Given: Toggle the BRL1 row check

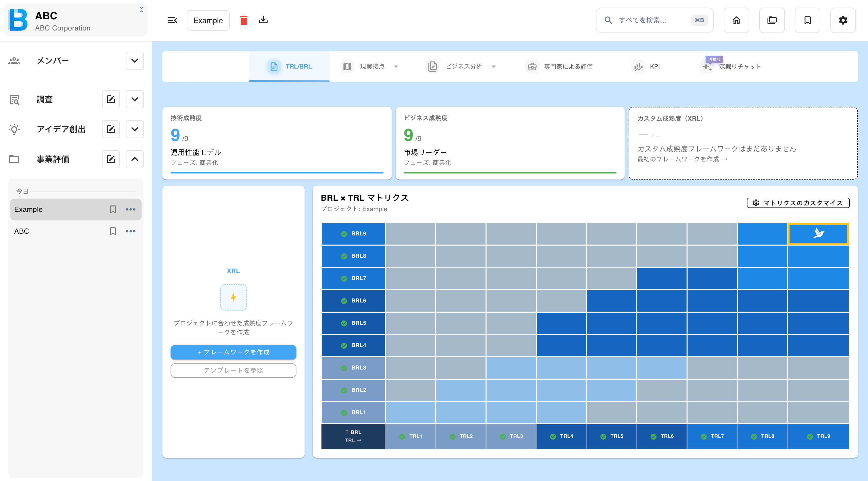Looking at the screenshot, I should [x=344, y=413].
